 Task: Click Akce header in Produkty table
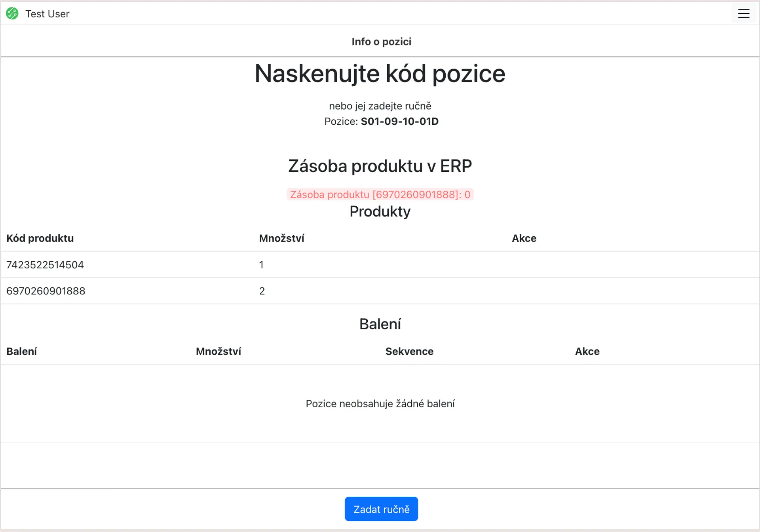[x=524, y=238]
